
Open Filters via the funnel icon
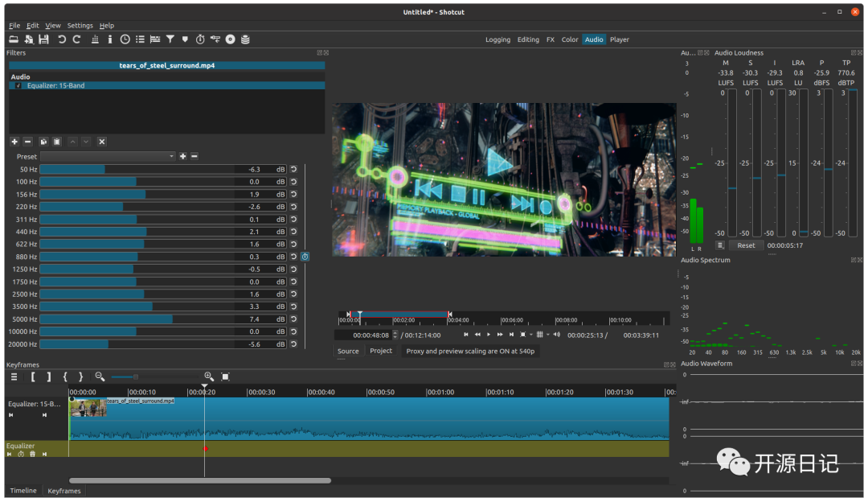click(170, 39)
